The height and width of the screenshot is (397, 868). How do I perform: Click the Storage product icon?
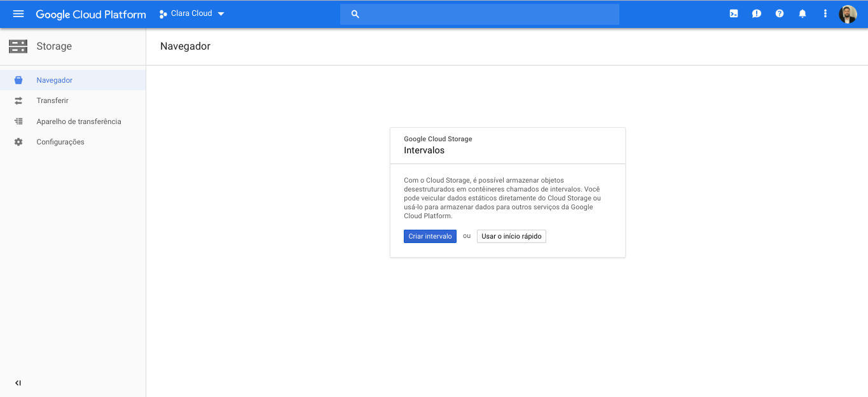[x=18, y=46]
